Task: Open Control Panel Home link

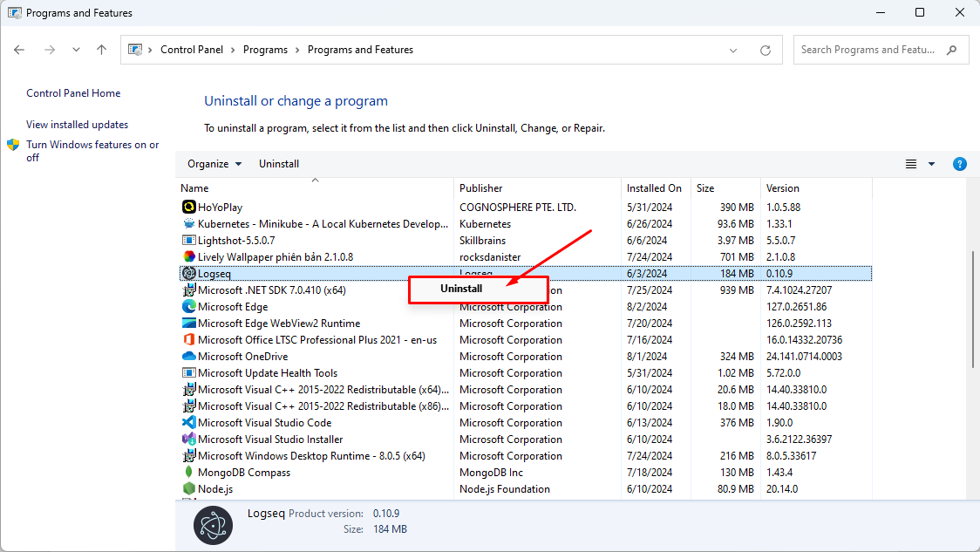Action: pos(73,93)
